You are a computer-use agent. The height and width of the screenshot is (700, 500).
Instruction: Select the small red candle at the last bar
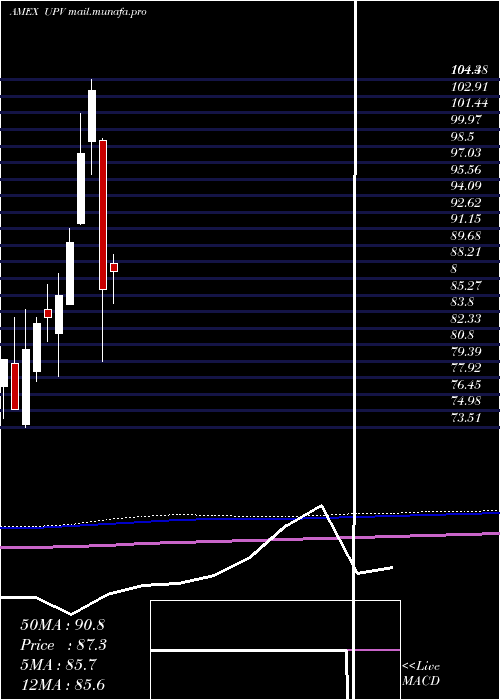[114, 267]
